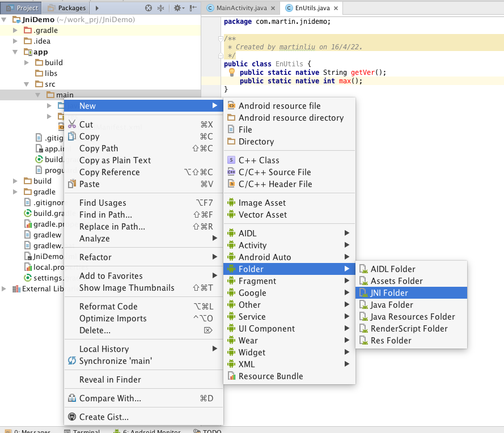Image resolution: width=504 pixels, height=433 pixels.
Task: Open the Activity submenu
Action: [x=252, y=245]
